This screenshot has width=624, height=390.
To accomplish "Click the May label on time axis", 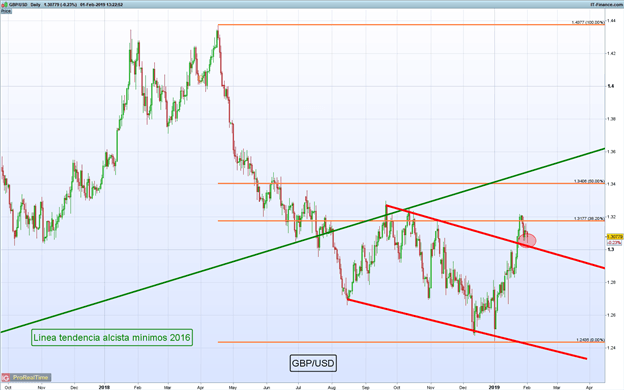I will (233, 387).
